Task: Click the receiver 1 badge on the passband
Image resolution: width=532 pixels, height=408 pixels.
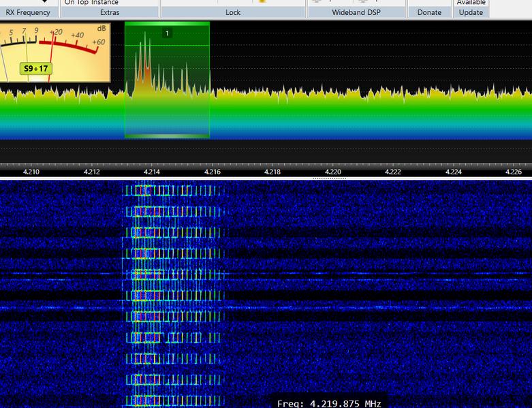Action: (x=167, y=33)
